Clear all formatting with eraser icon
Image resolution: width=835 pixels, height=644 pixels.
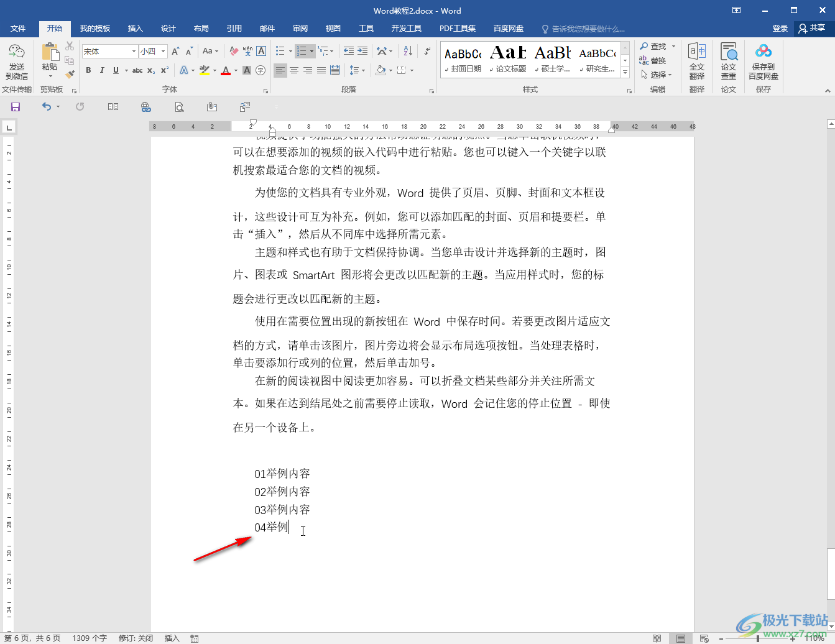234,51
